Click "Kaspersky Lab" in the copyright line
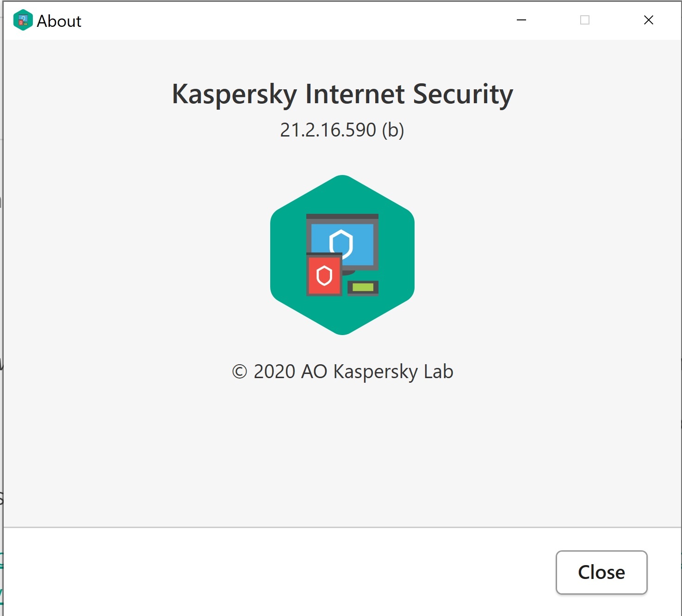 click(x=393, y=372)
